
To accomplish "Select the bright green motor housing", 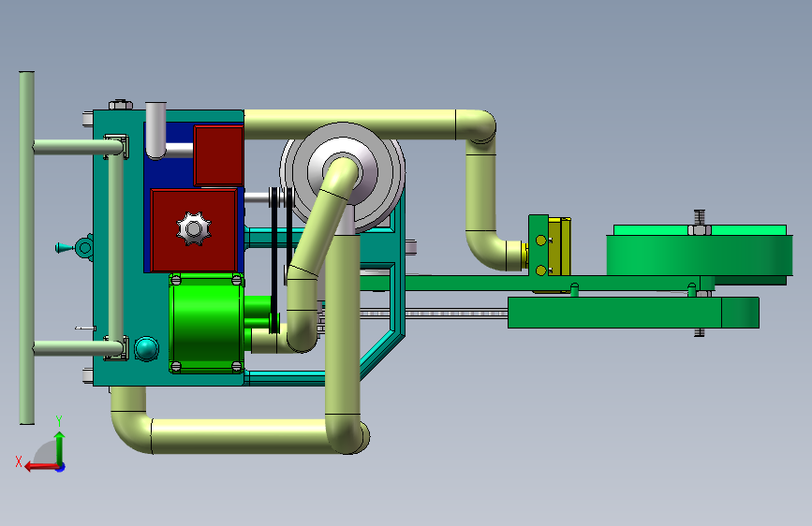I will (x=206, y=324).
